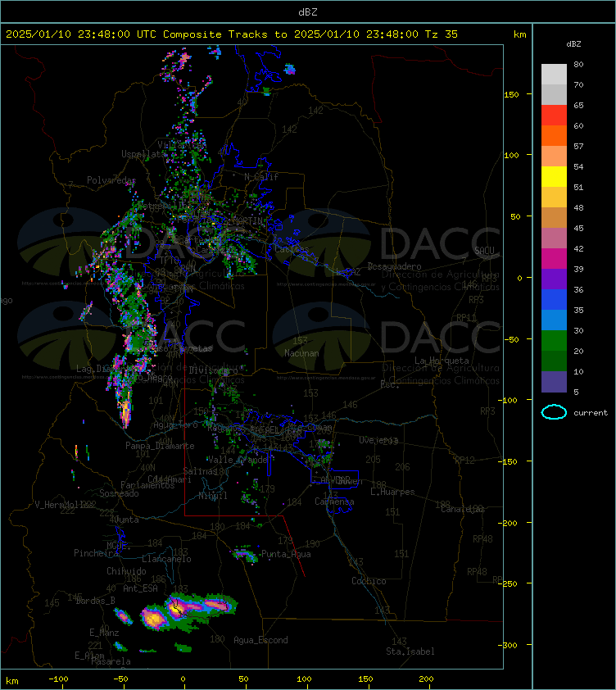Click the 'km' unit label at top right
This screenshot has height=690, width=616.
pos(519,34)
